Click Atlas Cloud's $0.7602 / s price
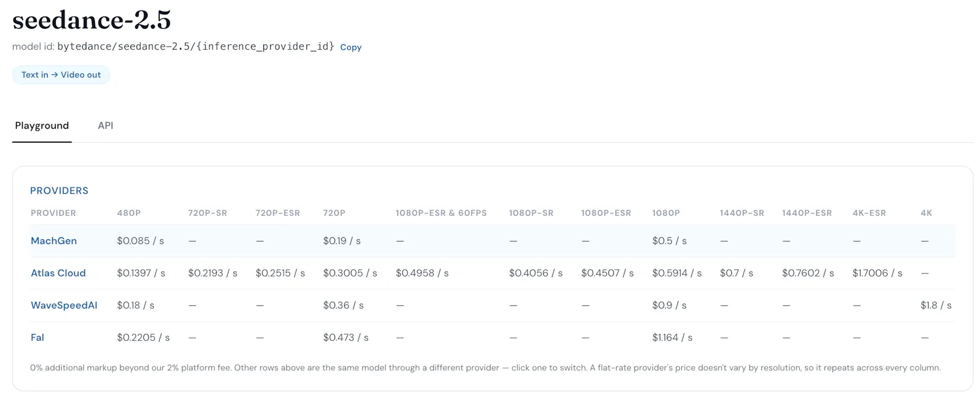 [x=808, y=273]
